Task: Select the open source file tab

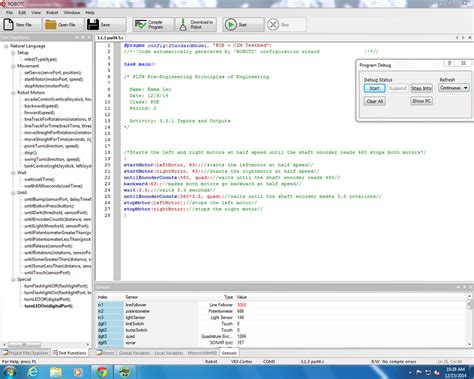Action: pyautogui.click(x=110, y=38)
